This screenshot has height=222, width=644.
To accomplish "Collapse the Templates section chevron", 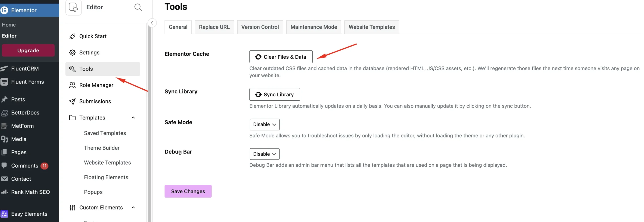I will tap(133, 118).
